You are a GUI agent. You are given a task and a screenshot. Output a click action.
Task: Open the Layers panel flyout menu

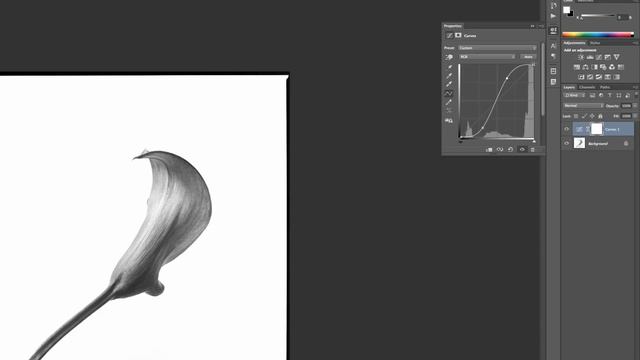(x=635, y=87)
